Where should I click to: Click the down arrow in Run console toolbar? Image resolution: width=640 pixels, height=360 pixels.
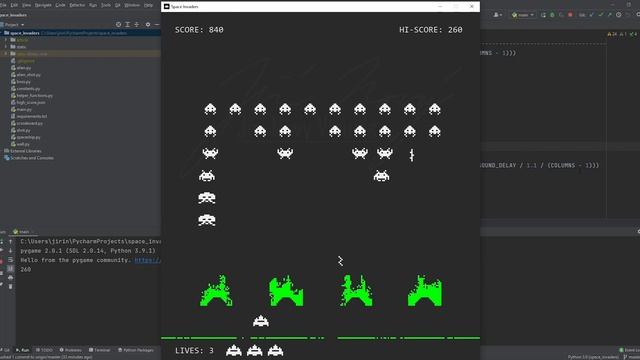click(x=11, y=251)
